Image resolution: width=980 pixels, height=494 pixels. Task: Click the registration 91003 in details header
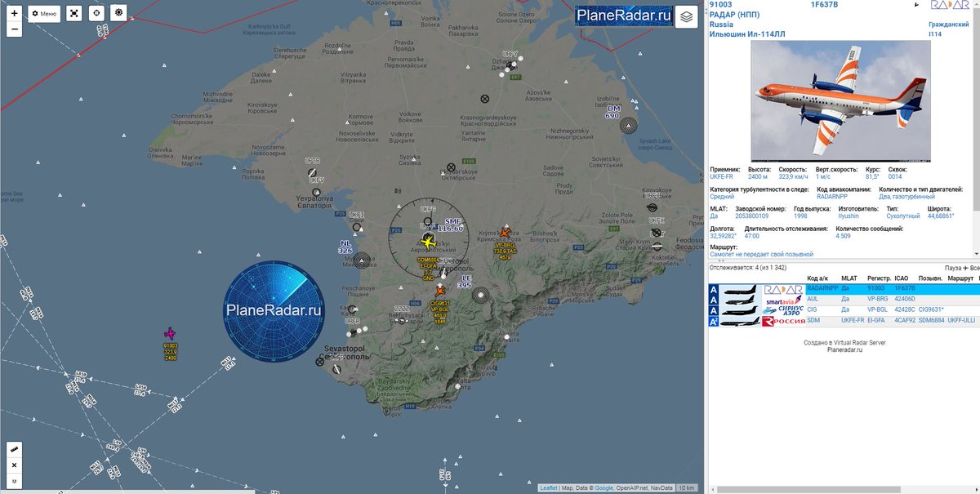721,5
